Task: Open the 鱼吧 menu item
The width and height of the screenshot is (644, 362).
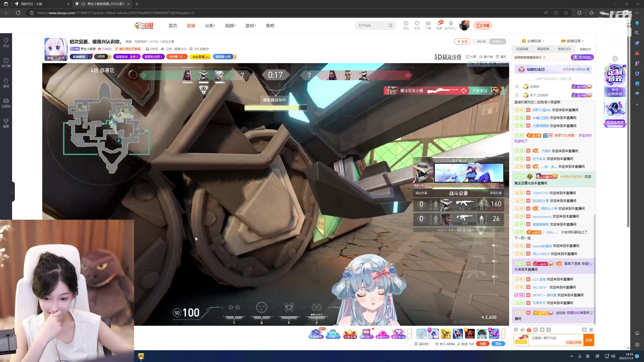Action: tap(270, 25)
